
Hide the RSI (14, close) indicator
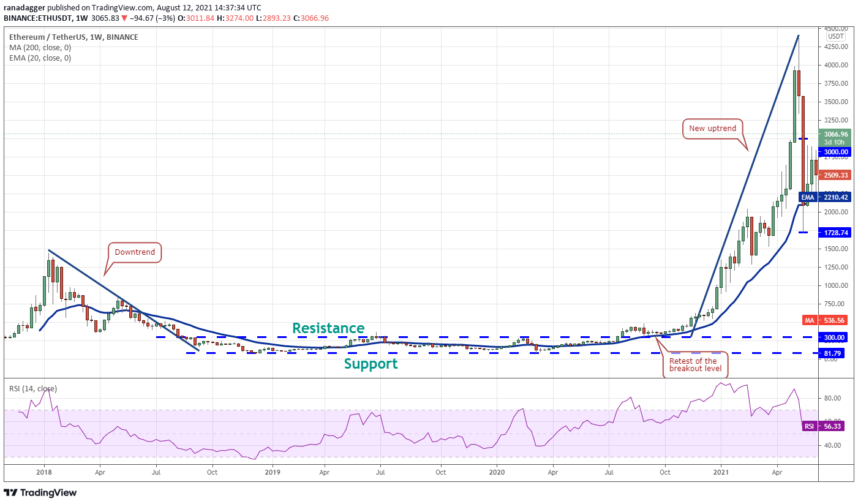tap(30, 388)
